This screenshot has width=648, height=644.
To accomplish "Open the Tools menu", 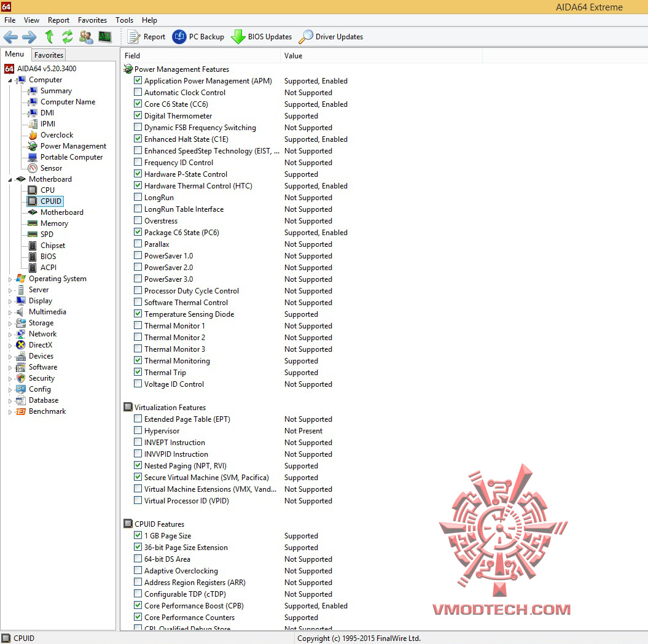I will coord(125,20).
